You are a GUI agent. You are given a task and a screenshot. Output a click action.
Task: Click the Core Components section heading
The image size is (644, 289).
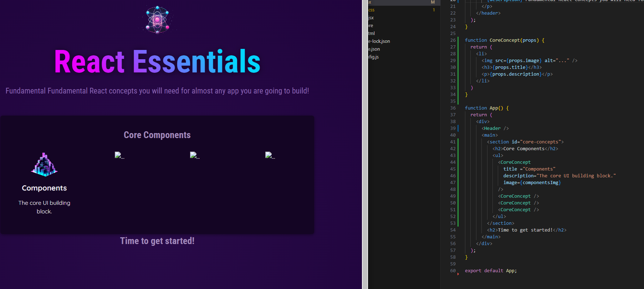[157, 135]
